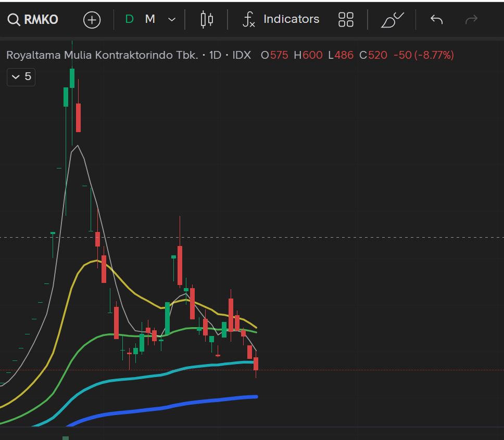Click the Royaltama Mulia Kontraktorindo Tbk. title
The width and height of the screenshot is (504, 440).
[x=102, y=55]
